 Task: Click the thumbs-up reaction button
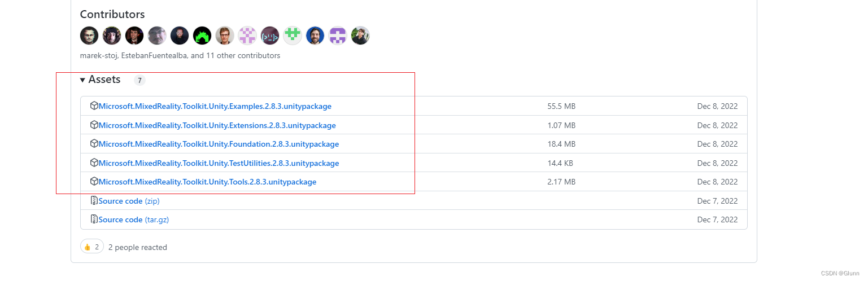[x=92, y=247]
